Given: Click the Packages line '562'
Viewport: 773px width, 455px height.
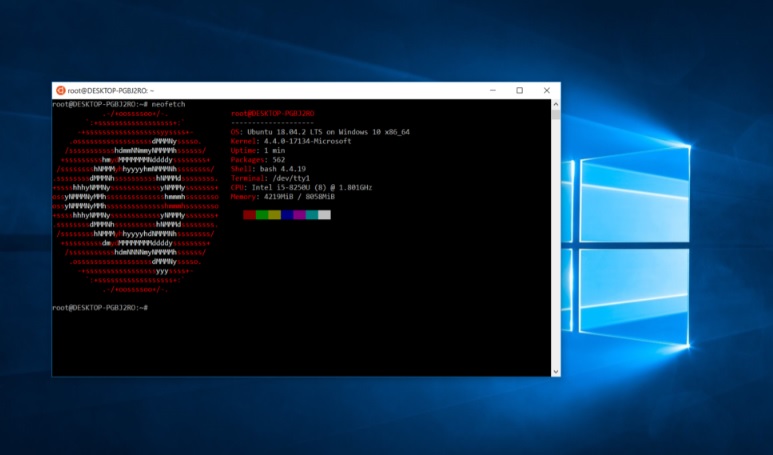Looking at the screenshot, I should point(258,160).
